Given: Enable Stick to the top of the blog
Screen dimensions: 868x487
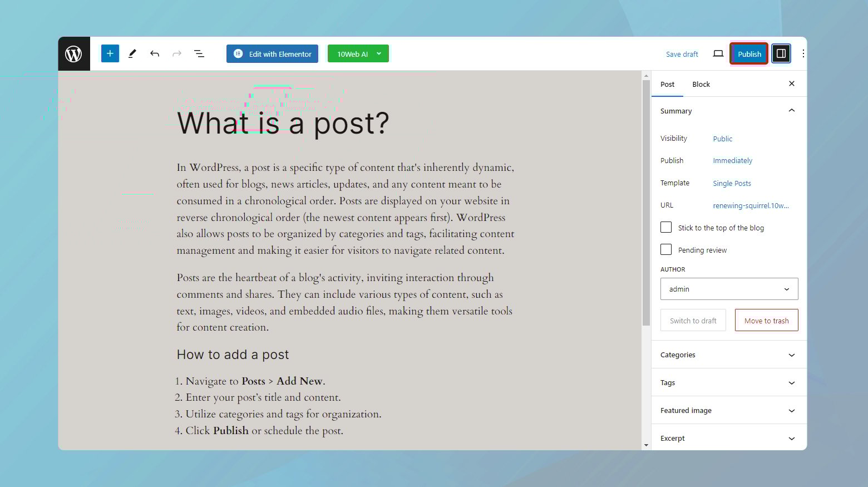Looking at the screenshot, I should [x=666, y=228].
